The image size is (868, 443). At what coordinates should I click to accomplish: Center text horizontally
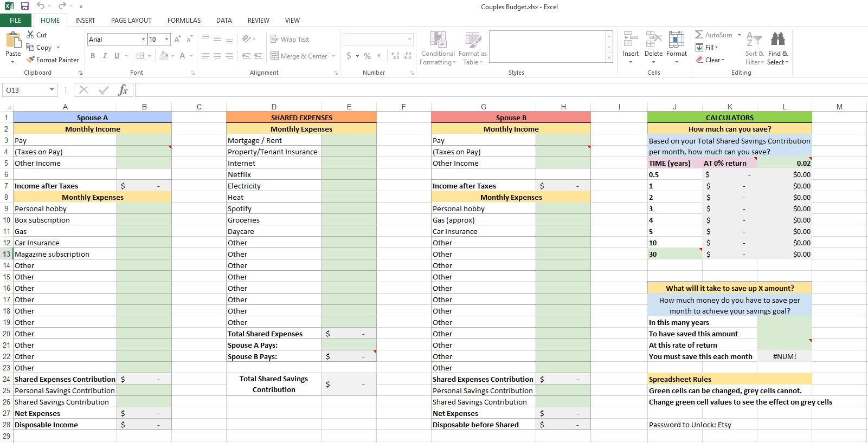[217, 56]
